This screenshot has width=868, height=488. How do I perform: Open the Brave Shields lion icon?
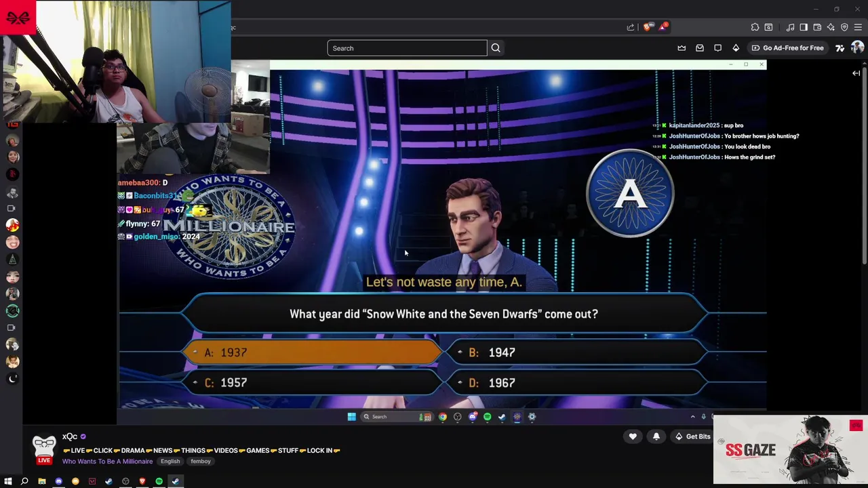point(647,27)
